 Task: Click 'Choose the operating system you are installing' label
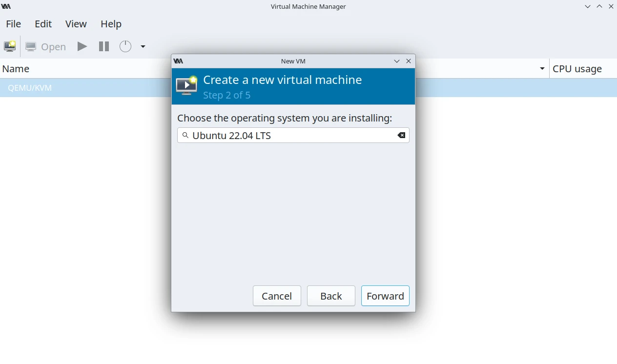point(285,118)
